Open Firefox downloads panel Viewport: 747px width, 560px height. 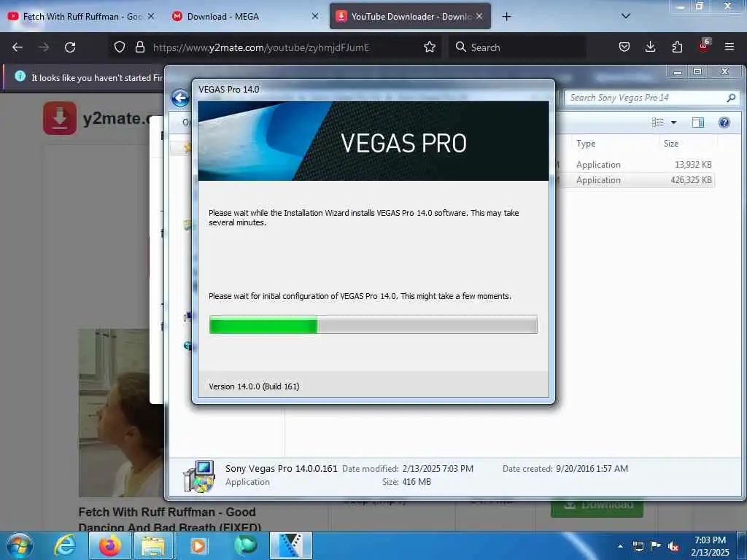pyautogui.click(x=650, y=47)
